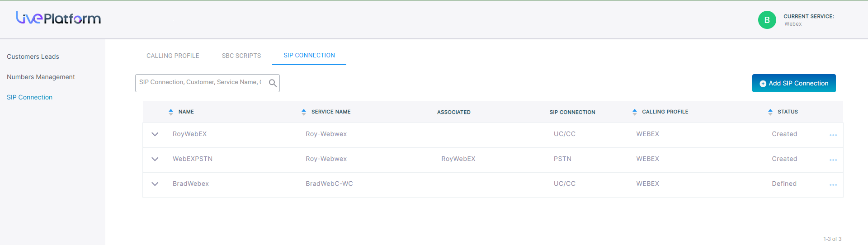Screen dimensions: 868x245
Task: Click the green B user avatar
Action: tap(767, 20)
